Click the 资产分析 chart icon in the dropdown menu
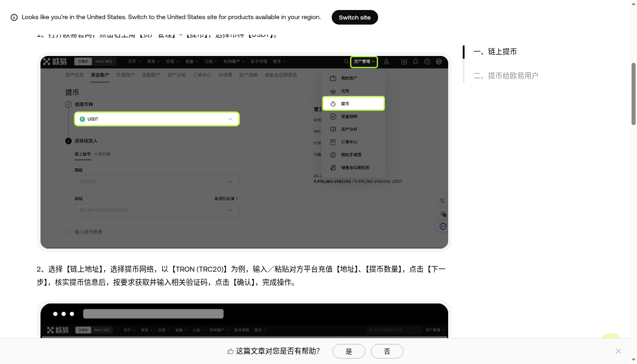This screenshot has width=637, height=364. (333, 129)
